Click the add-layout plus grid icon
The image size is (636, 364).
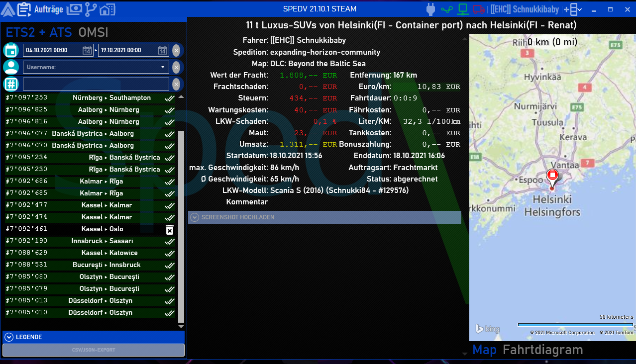[x=570, y=9]
